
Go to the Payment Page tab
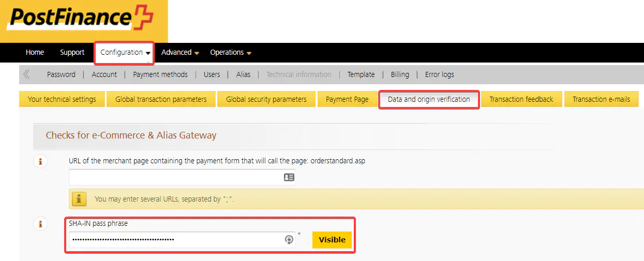(x=347, y=99)
